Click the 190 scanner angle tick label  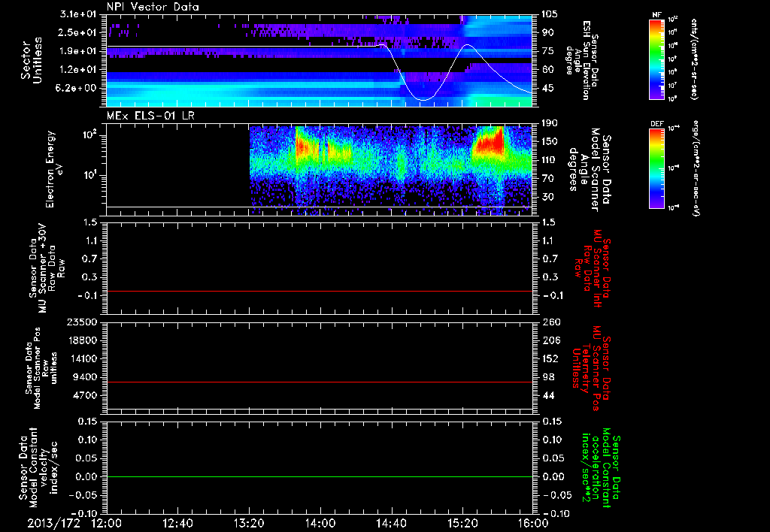(x=548, y=123)
